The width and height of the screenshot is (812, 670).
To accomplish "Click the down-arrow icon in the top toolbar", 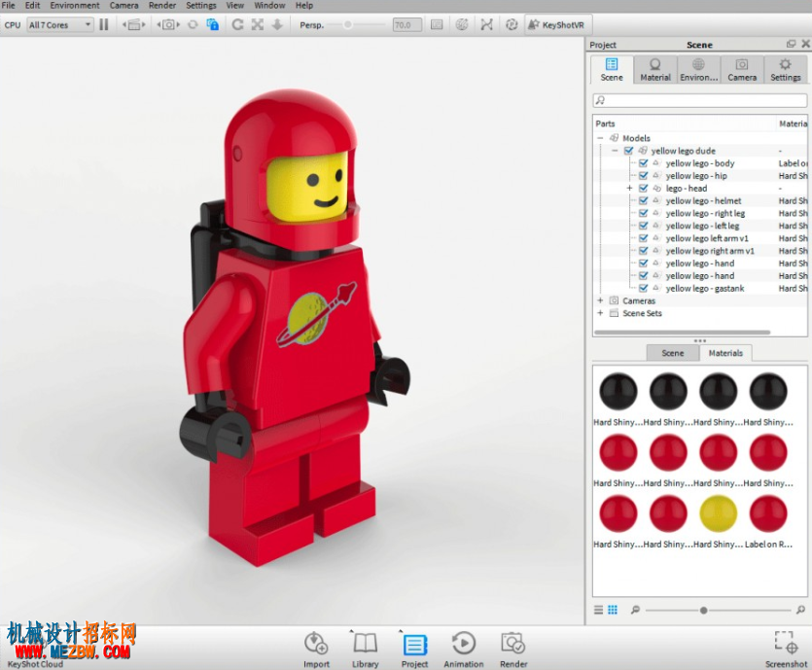I will pyautogui.click(x=277, y=25).
